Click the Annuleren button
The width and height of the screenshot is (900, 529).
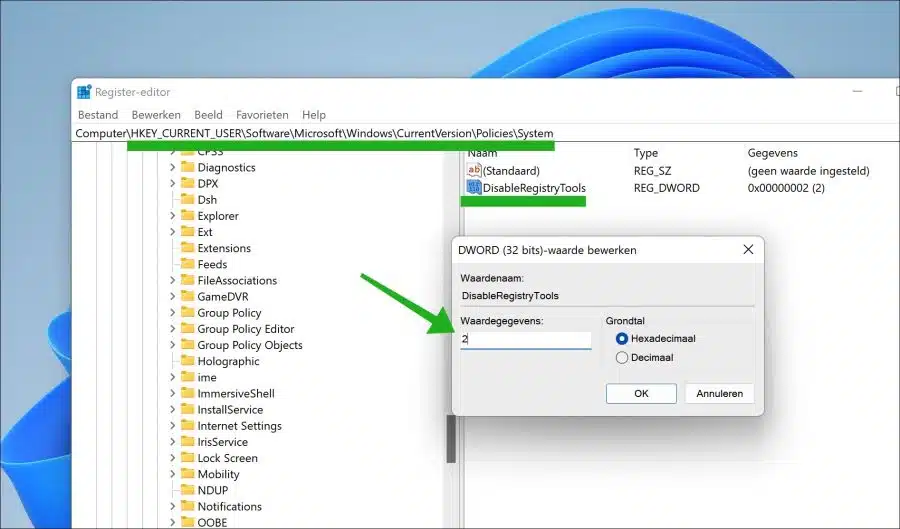[x=719, y=394]
